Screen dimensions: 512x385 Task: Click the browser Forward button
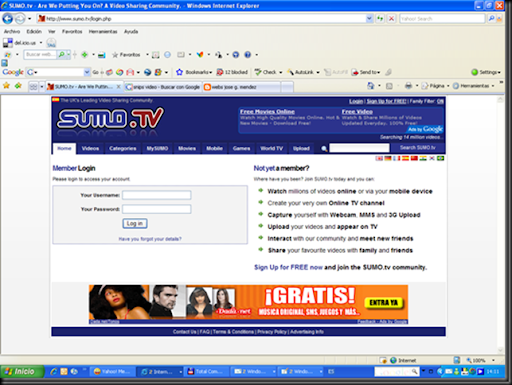pos(20,19)
